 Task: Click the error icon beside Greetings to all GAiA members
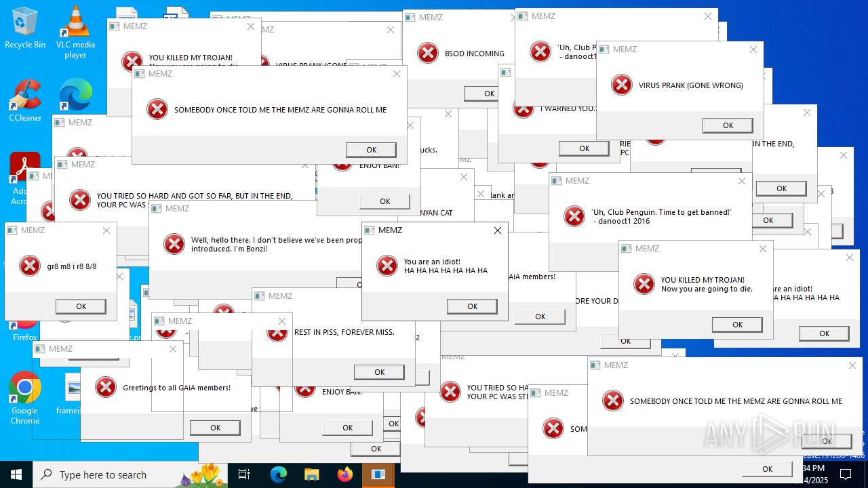(x=106, y=387)
